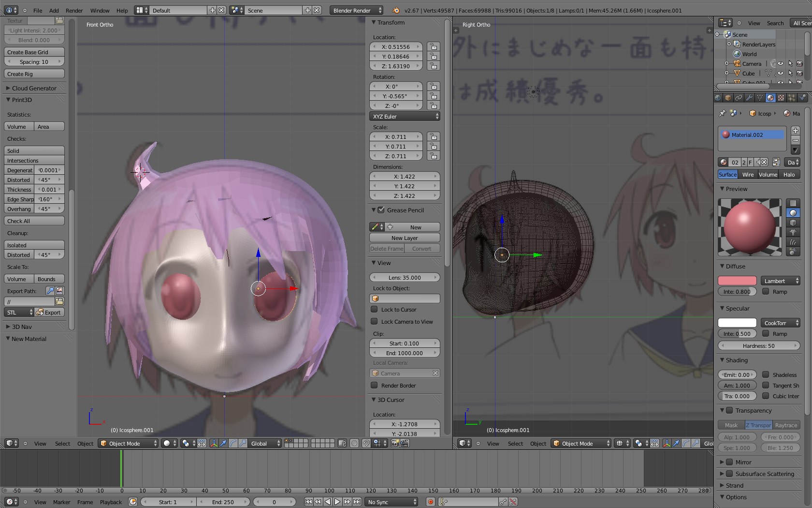
Task: Select scale manipulator in front view header
Action: click(243, 443)
